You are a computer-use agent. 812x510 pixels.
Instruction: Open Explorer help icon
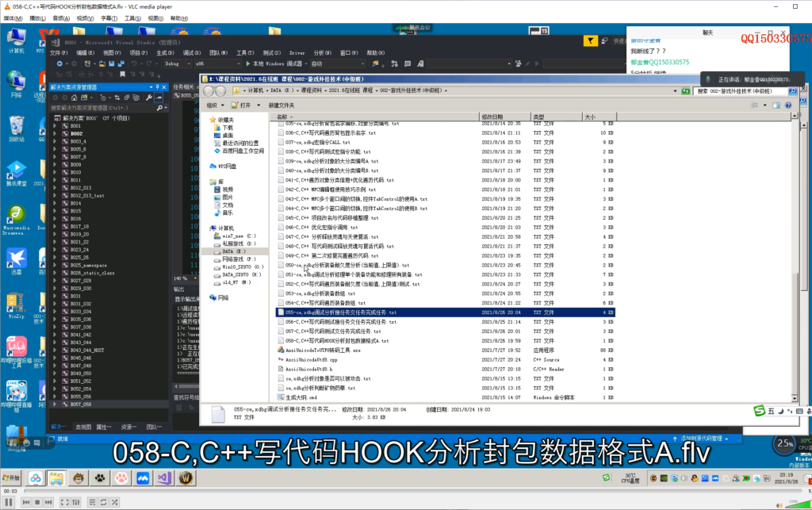click(788, 105)
